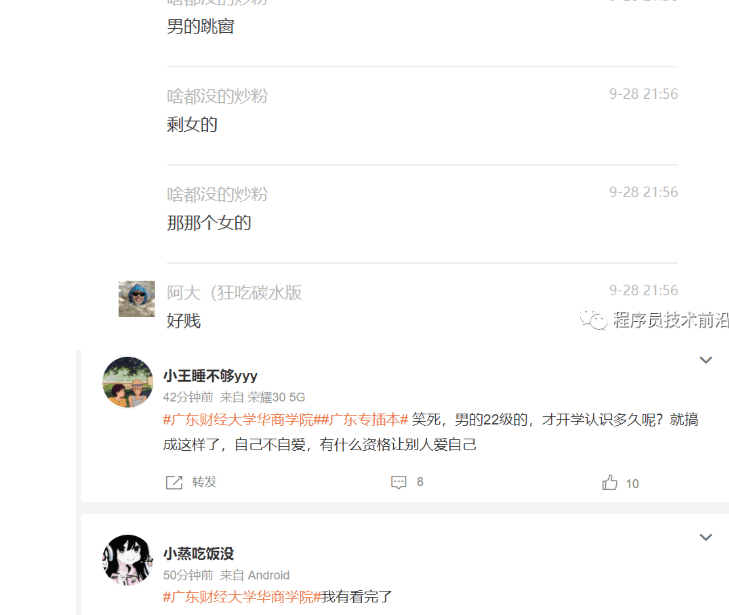Click commenter name 阿大（狂吃碳水版
729x615 pixels.
tap(234, 293)
